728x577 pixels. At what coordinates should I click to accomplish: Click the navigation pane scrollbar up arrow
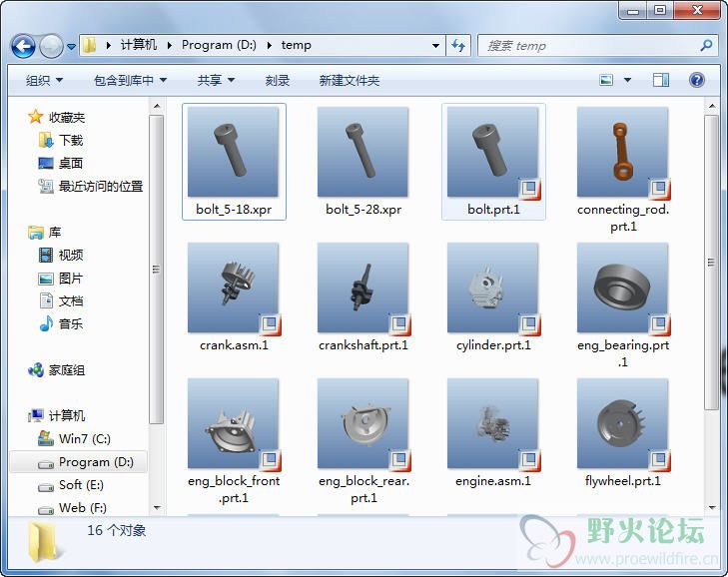point(157,106)
